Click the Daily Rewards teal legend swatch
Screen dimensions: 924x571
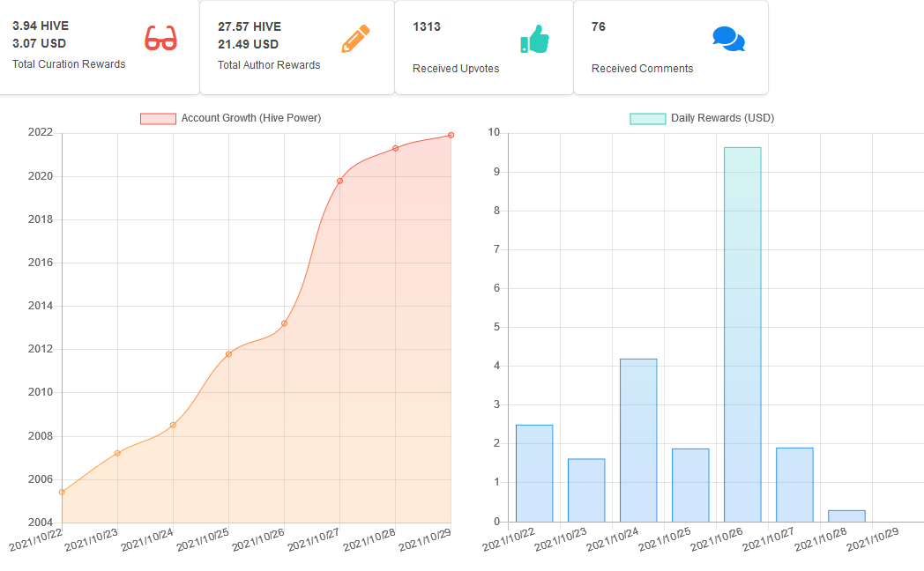click(x=648, y=119)
